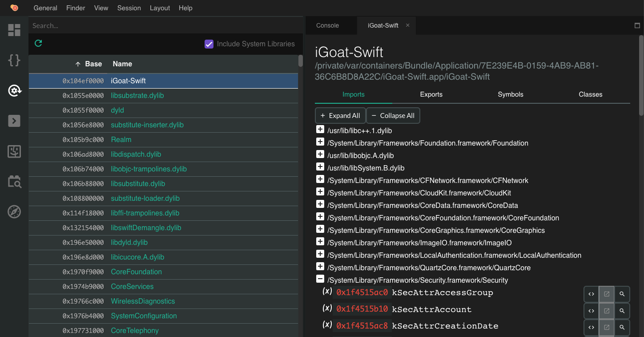Open the Session menu
The image size is (644, 337).
click(x=129, y=8)
